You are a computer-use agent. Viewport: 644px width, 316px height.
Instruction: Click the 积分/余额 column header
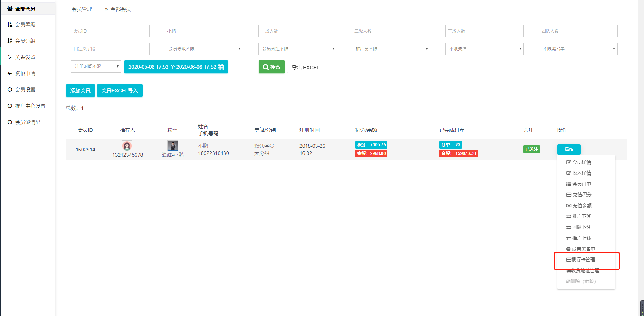(366, 130)
